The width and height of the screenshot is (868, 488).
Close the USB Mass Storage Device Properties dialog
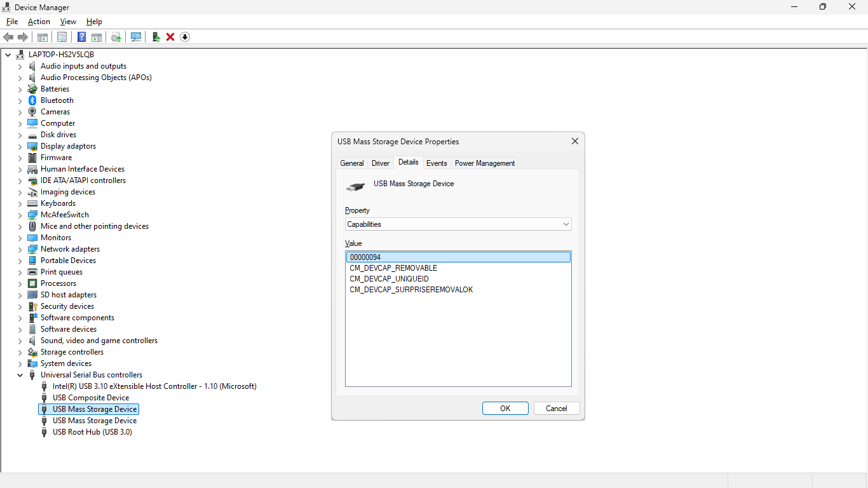pos(575,141)
